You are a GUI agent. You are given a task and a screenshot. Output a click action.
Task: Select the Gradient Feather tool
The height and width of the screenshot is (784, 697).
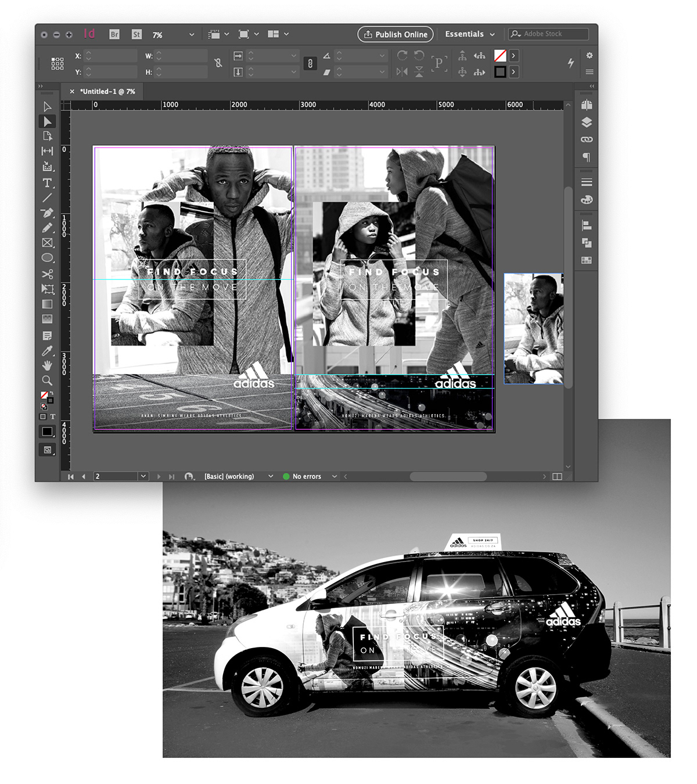pyautogui.click(x=48, y=319)
